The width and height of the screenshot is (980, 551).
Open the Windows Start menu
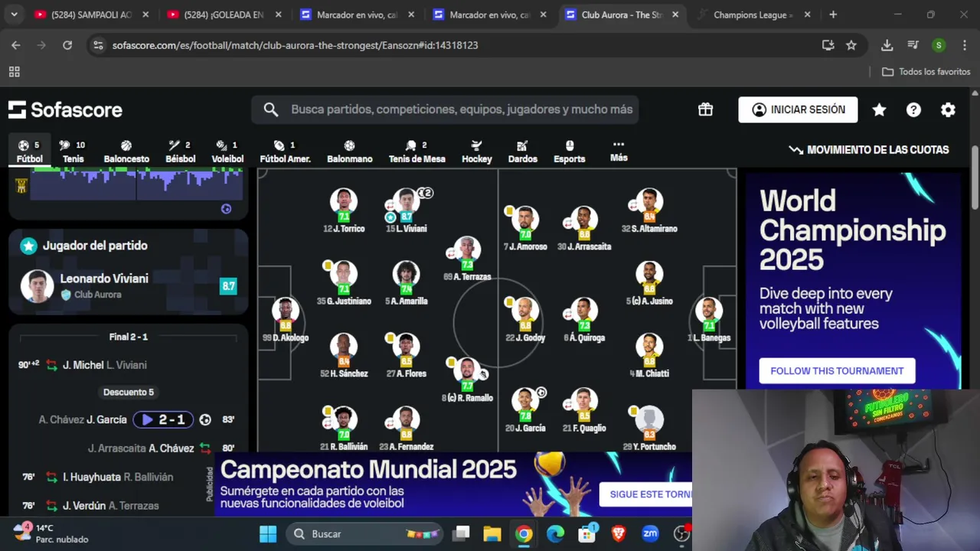pos(268,533)
